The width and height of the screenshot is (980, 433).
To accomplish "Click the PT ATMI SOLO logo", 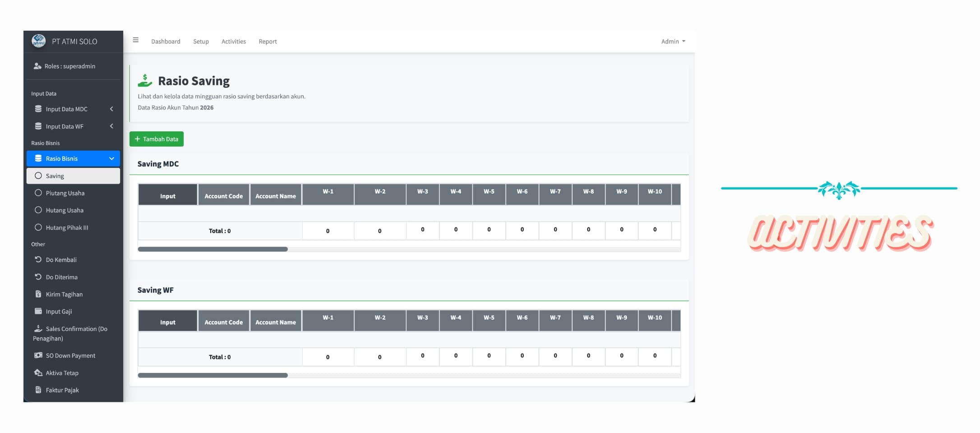I will point(39,41).
